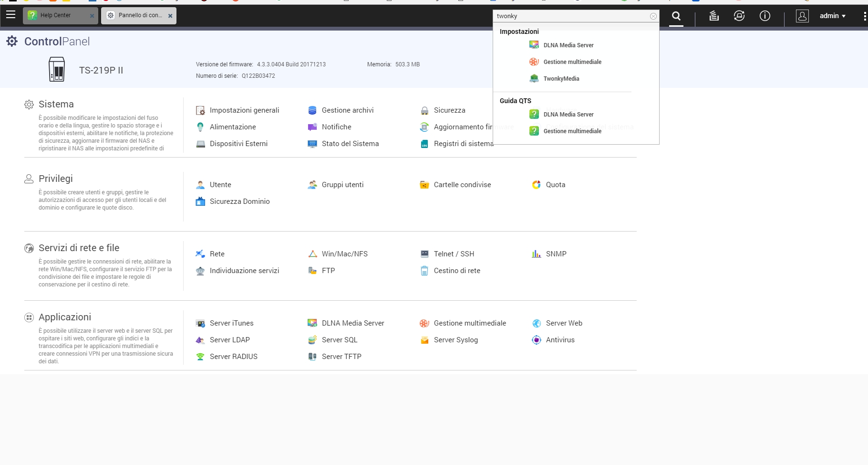Open Telnet / SSH settings

tap(454, 254)
